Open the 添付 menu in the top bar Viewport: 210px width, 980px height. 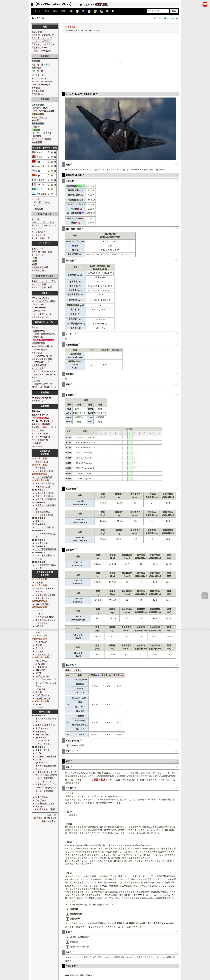63,11
